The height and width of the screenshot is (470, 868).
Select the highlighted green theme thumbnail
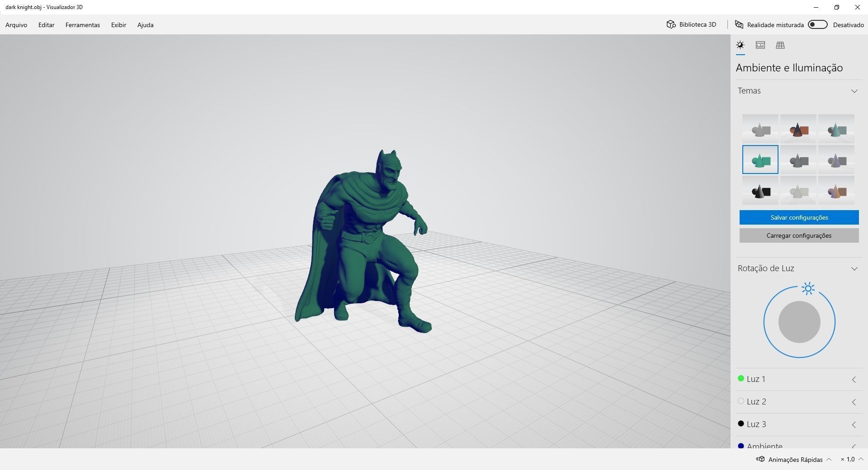[x=760, y=160]
